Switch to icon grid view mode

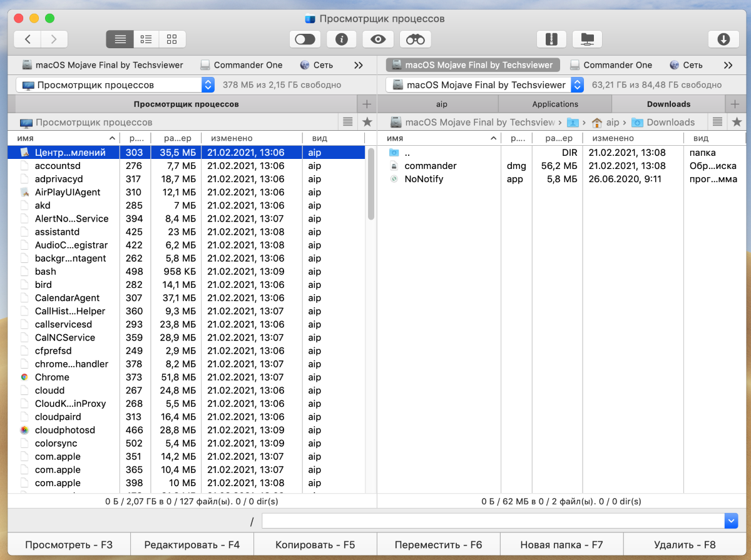(x=172, y=39)
